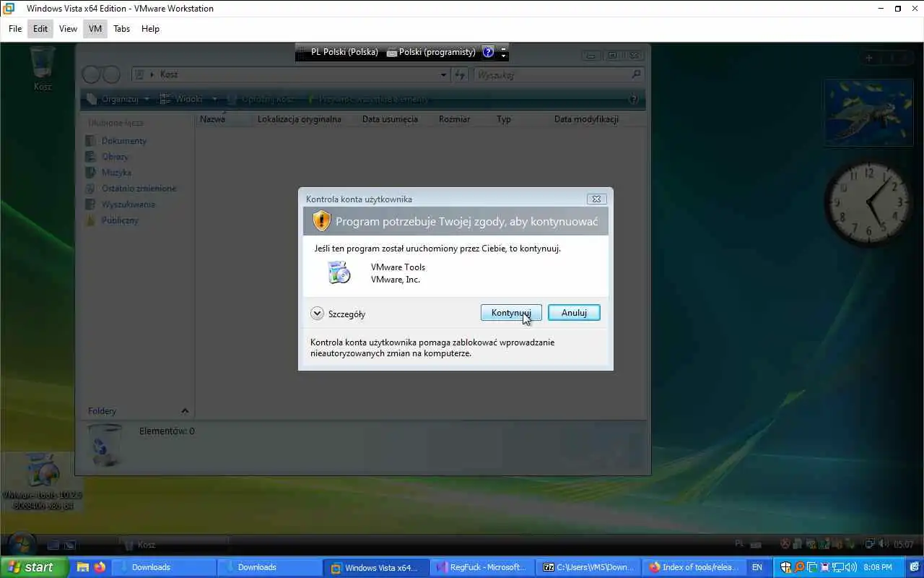Open Organizuj dropdown in Kosz window

[x=118, y=99]
